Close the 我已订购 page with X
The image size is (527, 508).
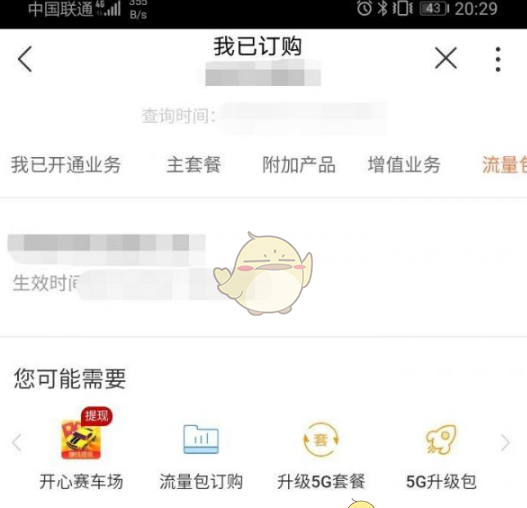point(446,58)
